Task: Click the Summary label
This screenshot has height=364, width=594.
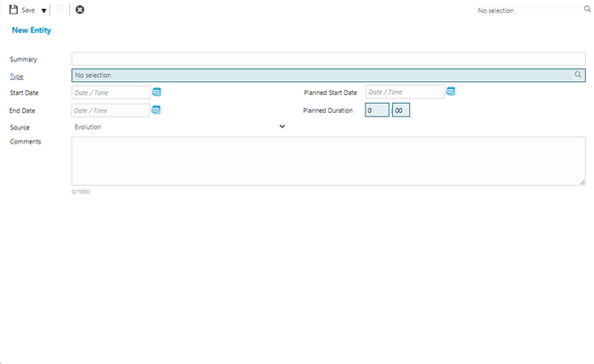Action: (x=24, y=59)
